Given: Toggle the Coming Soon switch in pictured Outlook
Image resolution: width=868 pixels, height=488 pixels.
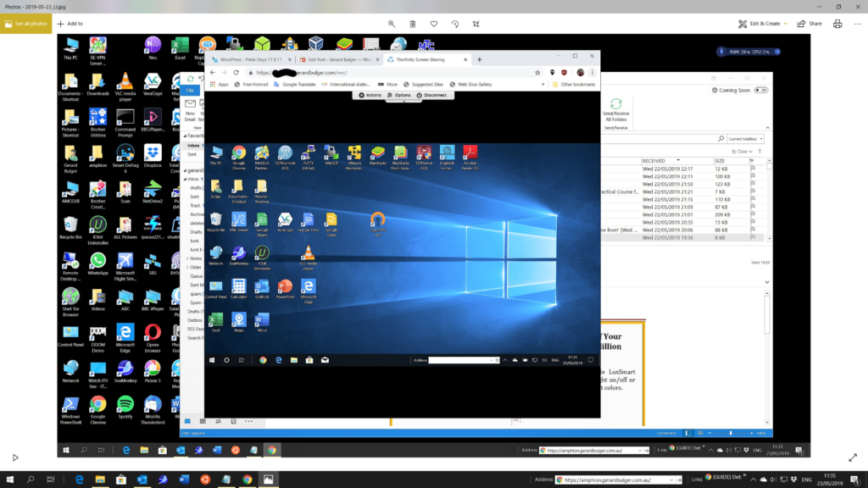Looking at the screenshot, I should [x=762, y=90].
